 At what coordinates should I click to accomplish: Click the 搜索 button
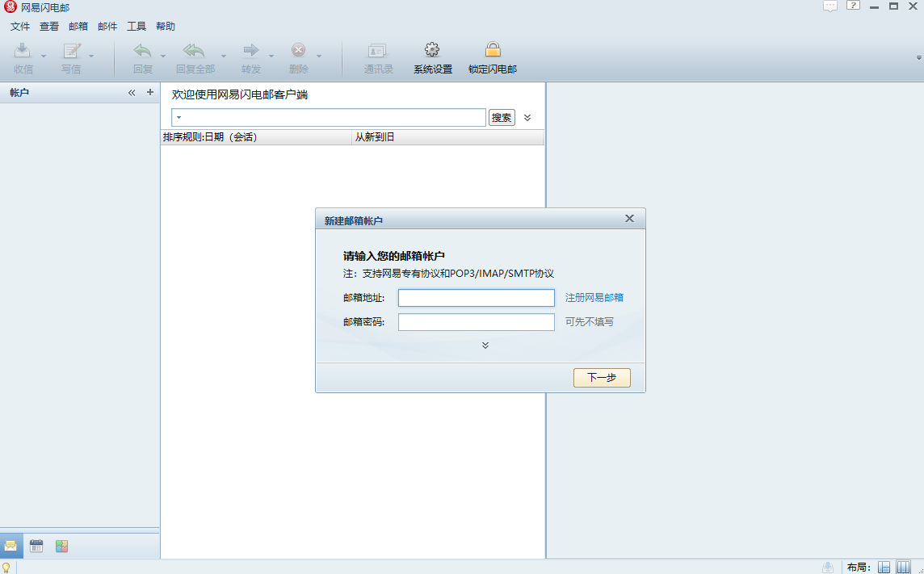(x=502, y=118)
